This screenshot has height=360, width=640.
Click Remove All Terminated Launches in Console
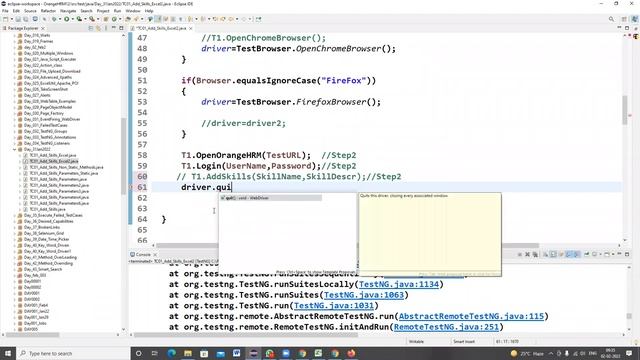(x=535, y=254)
